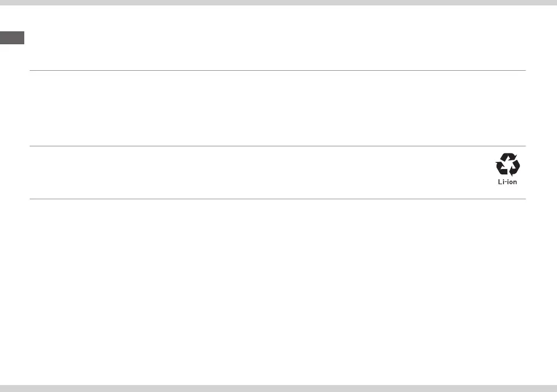This screenshot has height=392, width=557.
Task: Click the word "ion" under the recycling symbol
Action: (512, 182)
